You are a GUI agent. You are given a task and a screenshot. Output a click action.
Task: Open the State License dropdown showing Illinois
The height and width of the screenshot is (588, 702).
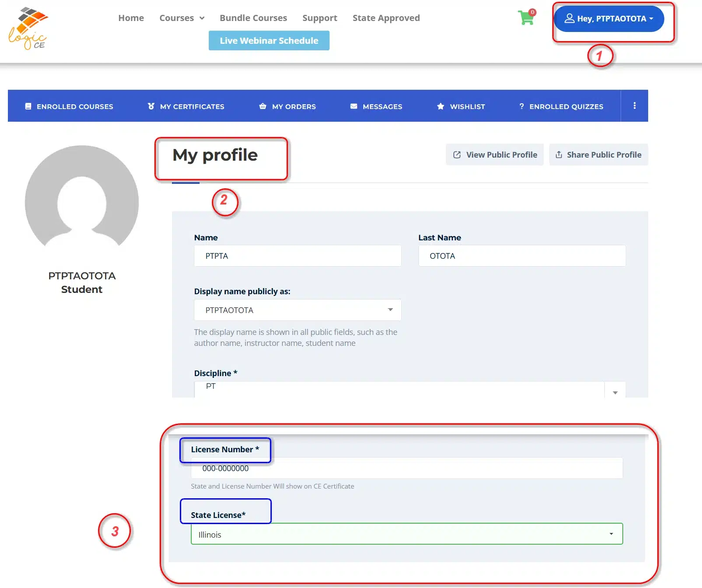coord(407,534)
